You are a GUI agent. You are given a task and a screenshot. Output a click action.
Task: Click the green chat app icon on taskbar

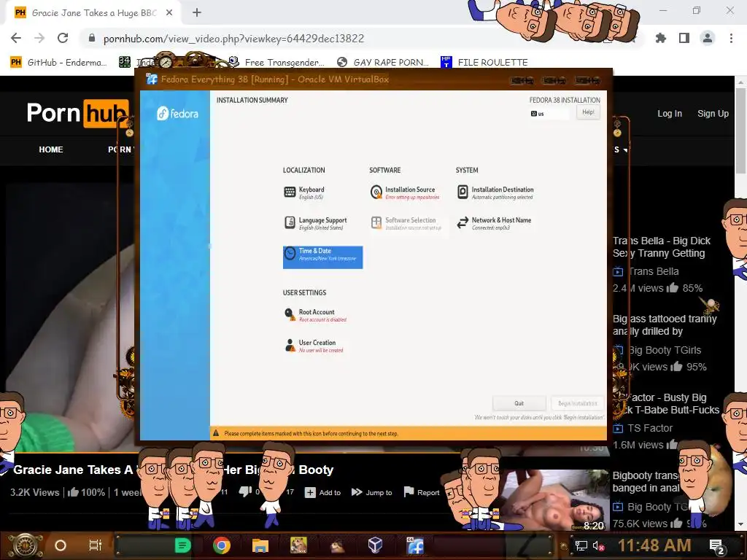183,545
